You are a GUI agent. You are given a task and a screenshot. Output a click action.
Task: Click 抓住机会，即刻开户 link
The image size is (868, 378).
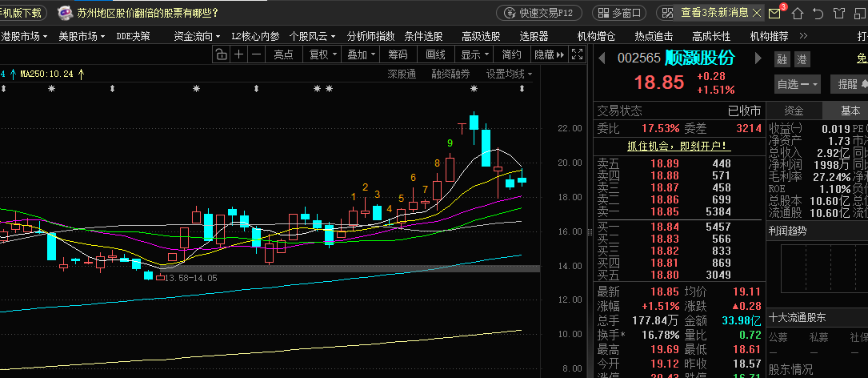click(678, 147)
